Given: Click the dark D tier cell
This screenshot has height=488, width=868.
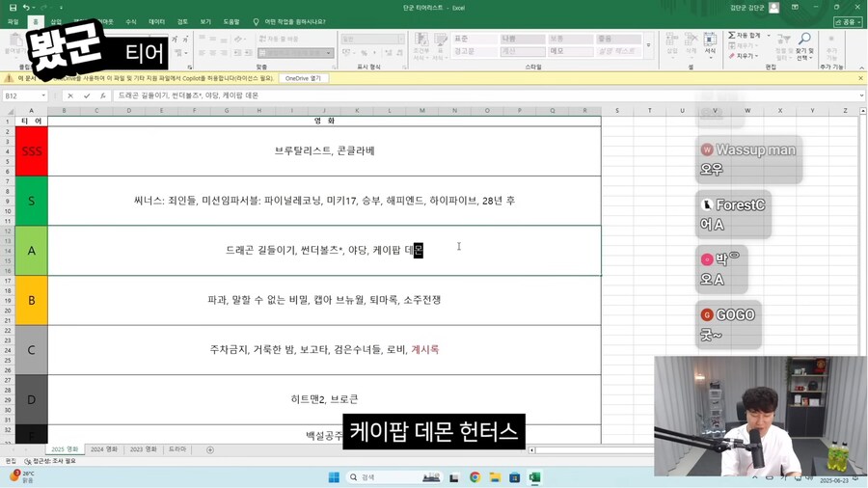Looking at the screenshot, I should click(x=32, y=400).
